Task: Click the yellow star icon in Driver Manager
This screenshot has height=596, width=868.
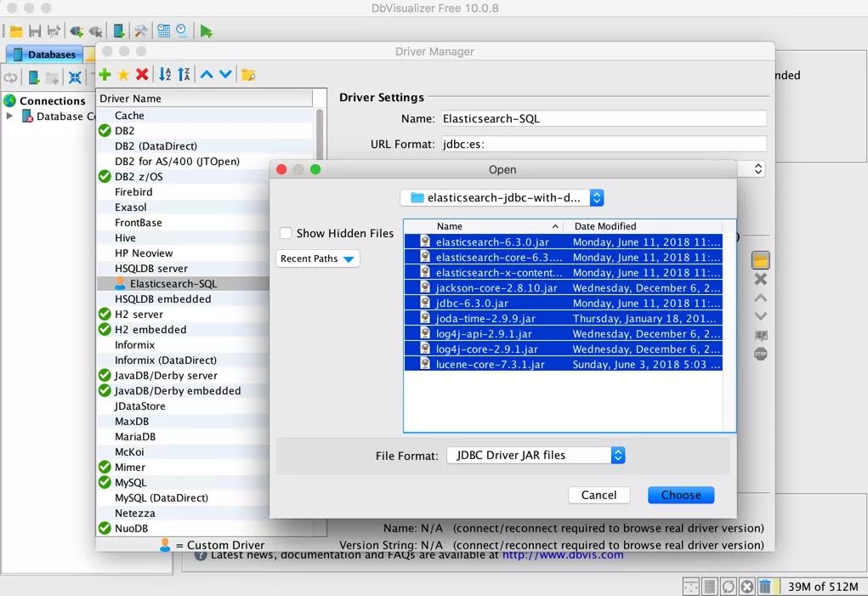Action: pos(123,75)
